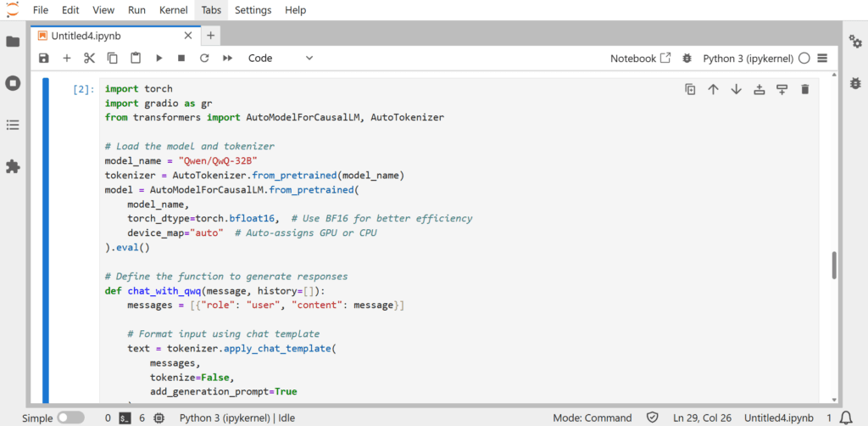This screenshot has height=426, width=868.
Task: Duplicate the cell using the copy icon in the cell toolbar
Action: click(690, 89)
